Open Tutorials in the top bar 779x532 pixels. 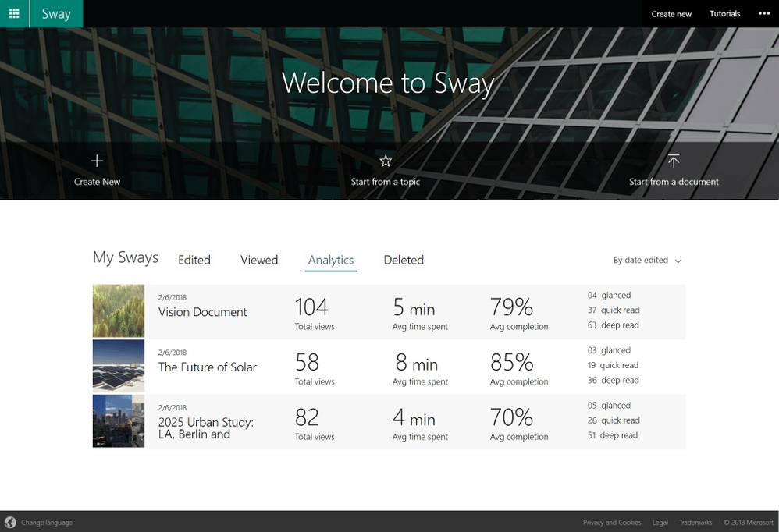[724, 14]
